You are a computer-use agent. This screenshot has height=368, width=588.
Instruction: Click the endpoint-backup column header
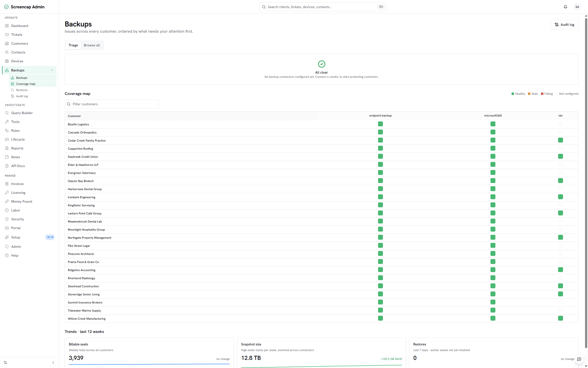click(x=380, y=116)
